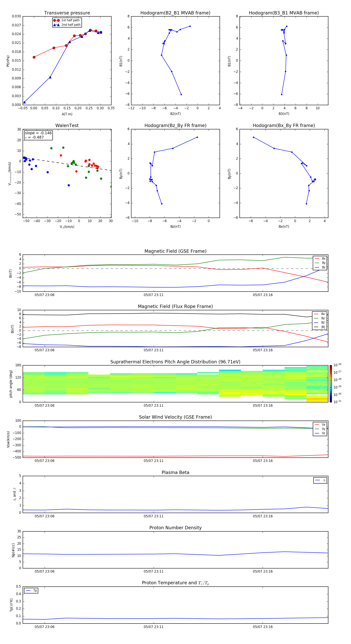The width and height of the screenshot is (351, 644).
Task: Click the Tp legend entry
Action: 31,591
